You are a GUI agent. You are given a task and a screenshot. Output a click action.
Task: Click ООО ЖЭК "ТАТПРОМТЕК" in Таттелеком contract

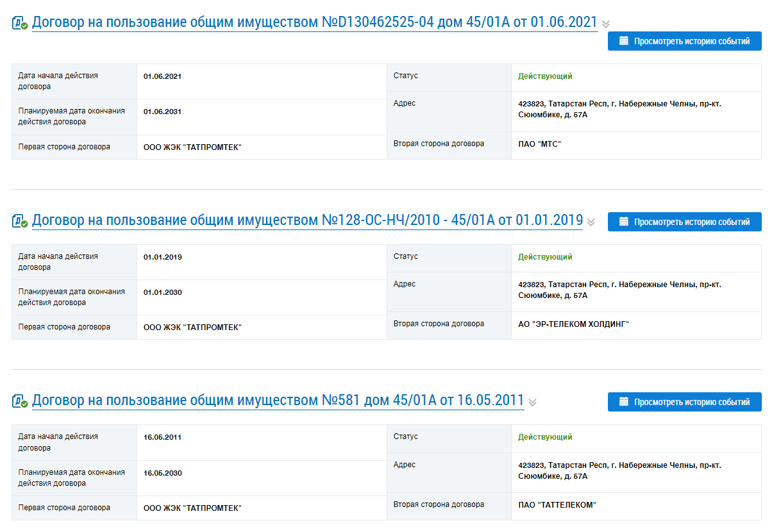(x=192, y=508)
